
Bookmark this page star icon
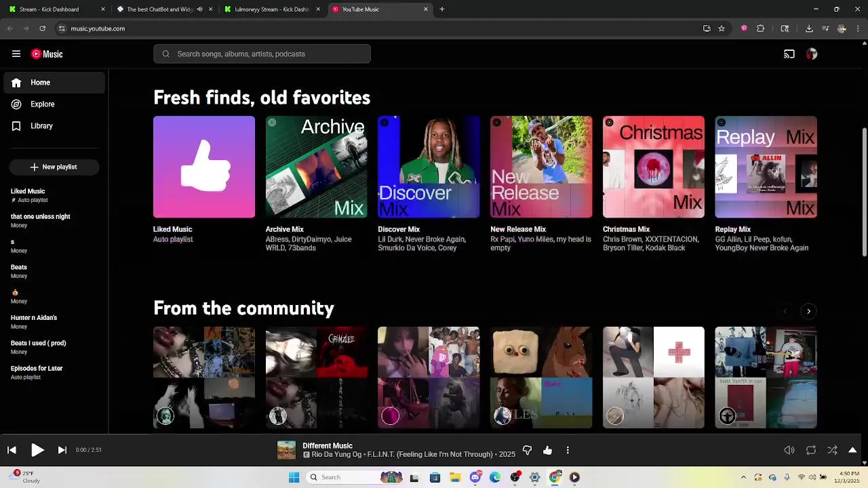(722, 28)
